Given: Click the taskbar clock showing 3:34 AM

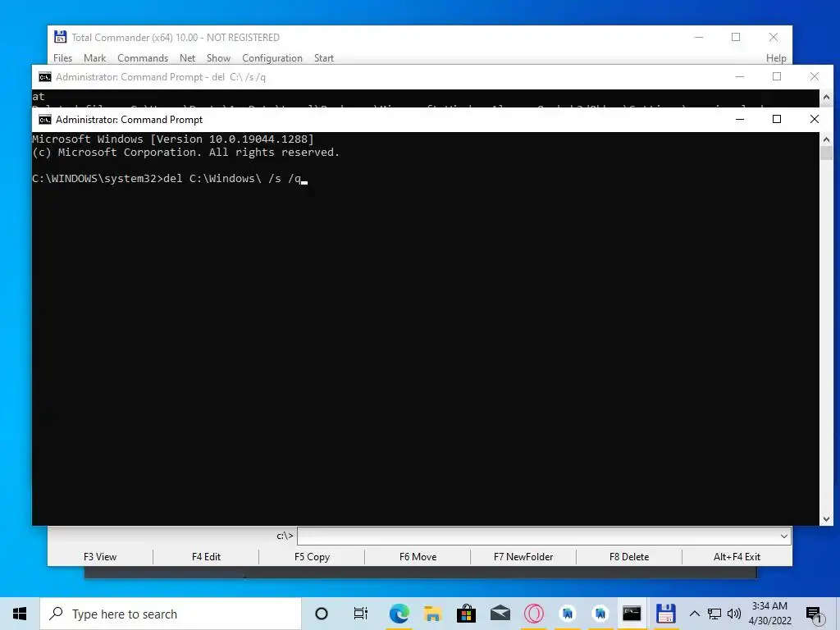Looking at the screenshot, I should point(769,614).
